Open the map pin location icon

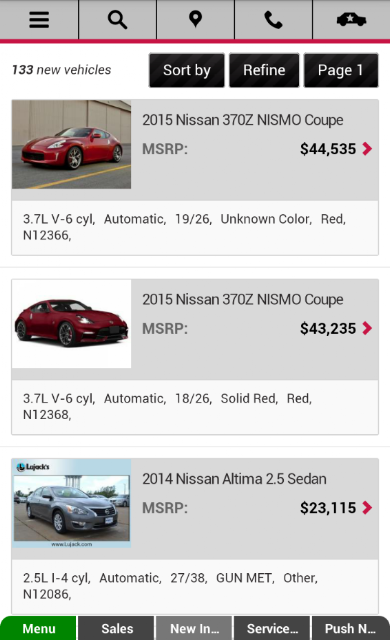pos(195,19)
